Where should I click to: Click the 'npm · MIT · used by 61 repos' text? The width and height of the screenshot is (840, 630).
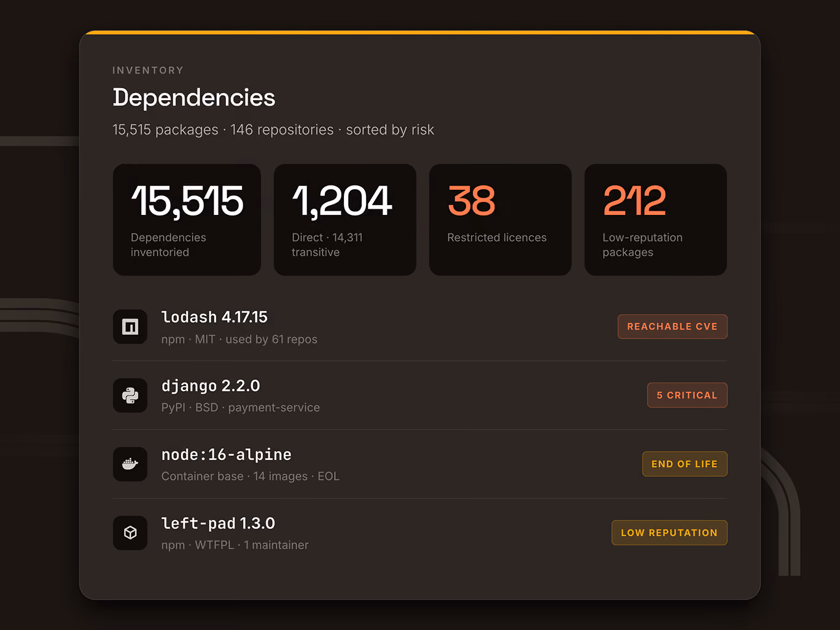click(239, 340)
